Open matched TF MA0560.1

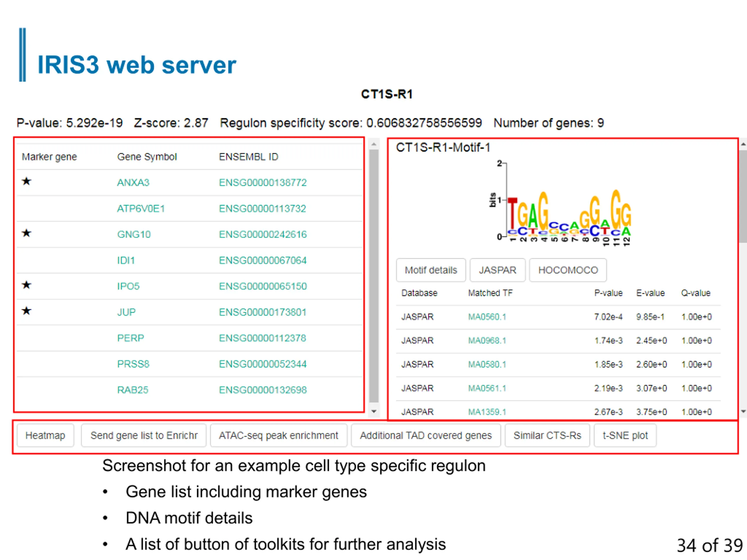coord(487,317)
